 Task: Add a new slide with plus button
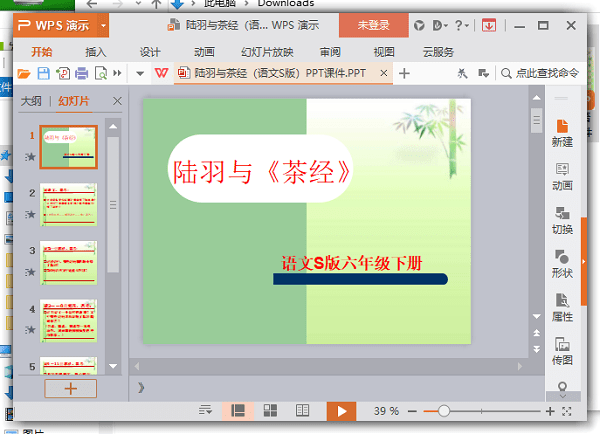click(x=69, y=388)
